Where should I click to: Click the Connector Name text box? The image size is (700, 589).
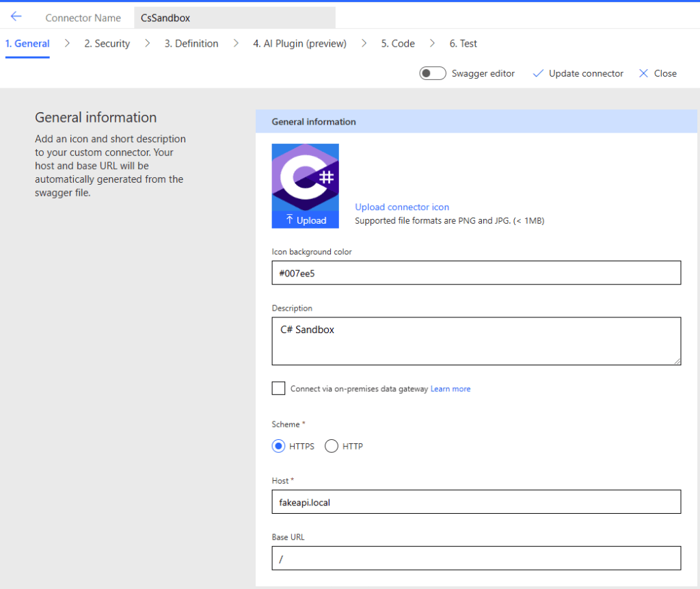pyautogui.click(x=234, y=18)
